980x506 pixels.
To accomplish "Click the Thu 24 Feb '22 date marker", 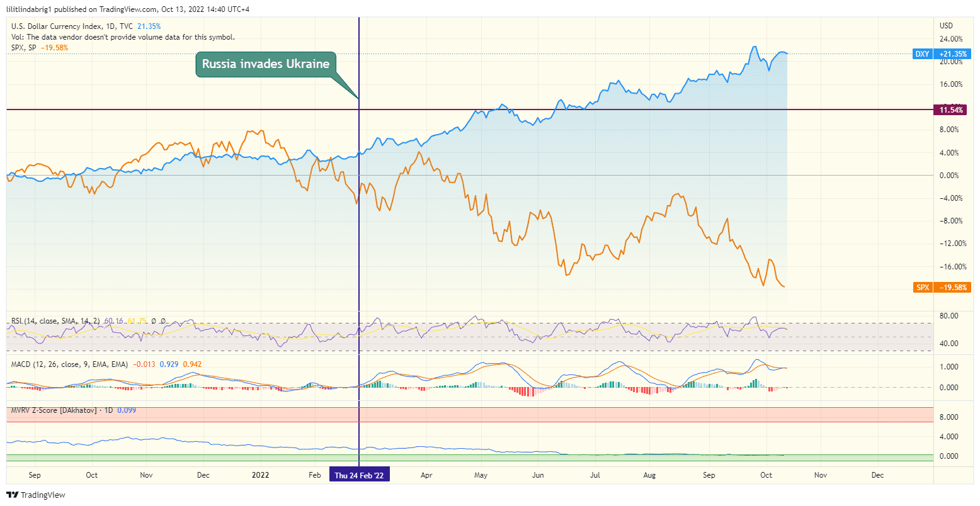I will point(359,475).
